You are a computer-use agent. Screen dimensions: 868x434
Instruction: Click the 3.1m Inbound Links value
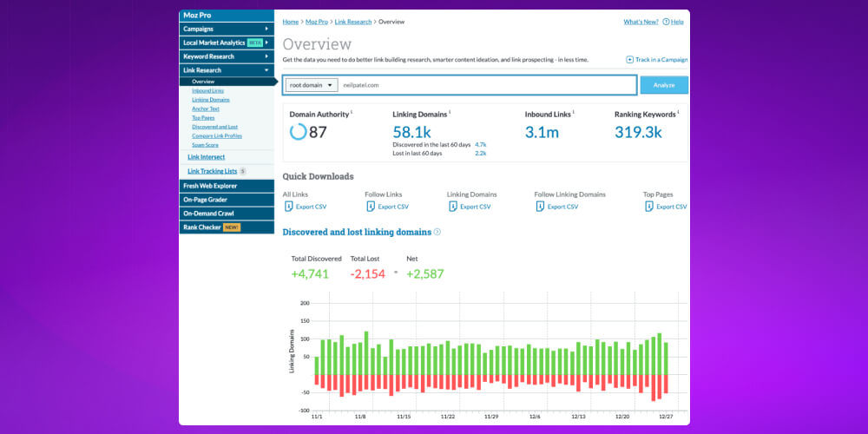click(542, 132)
